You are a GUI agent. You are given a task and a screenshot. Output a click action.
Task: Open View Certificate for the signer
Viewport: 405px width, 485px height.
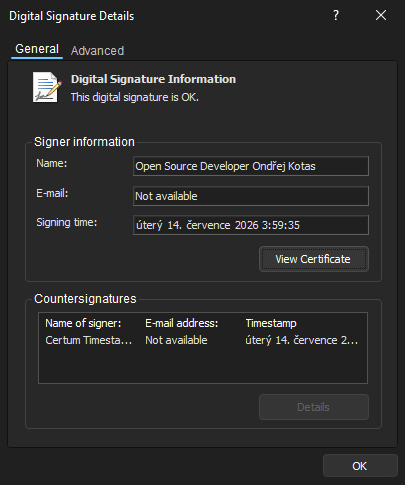314,259
